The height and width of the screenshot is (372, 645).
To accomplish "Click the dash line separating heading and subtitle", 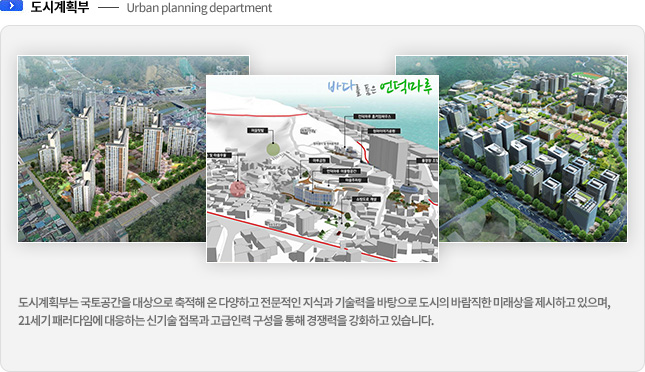I will (108, 8).
